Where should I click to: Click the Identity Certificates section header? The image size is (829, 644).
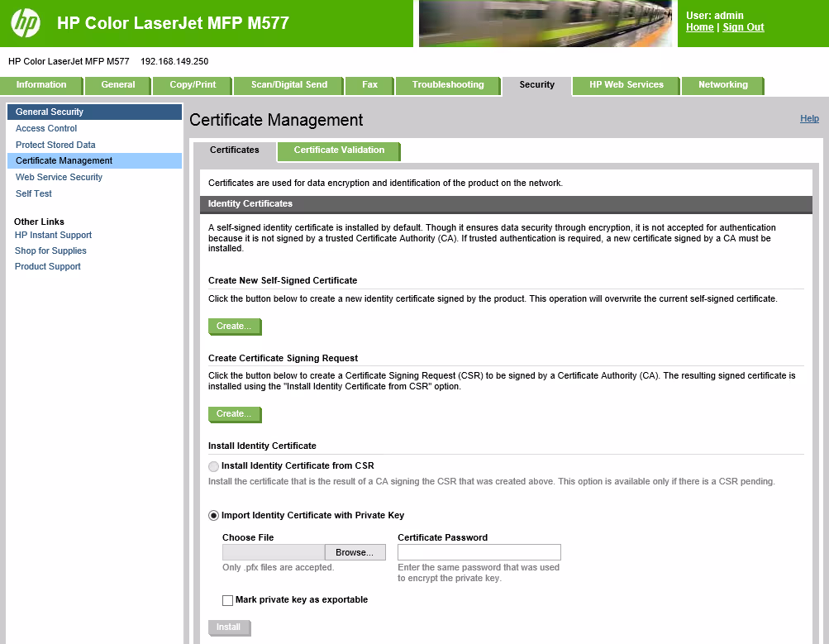[x=506, y=204]
